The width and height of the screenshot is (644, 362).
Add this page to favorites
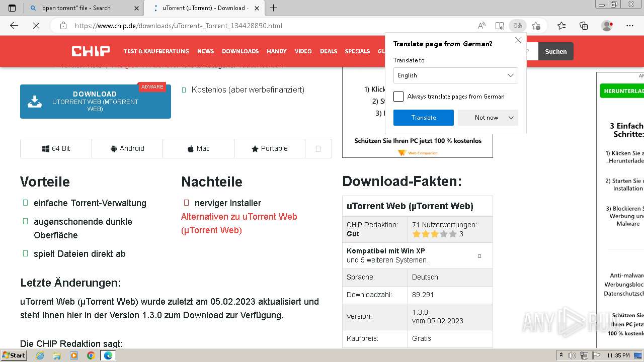536,26
